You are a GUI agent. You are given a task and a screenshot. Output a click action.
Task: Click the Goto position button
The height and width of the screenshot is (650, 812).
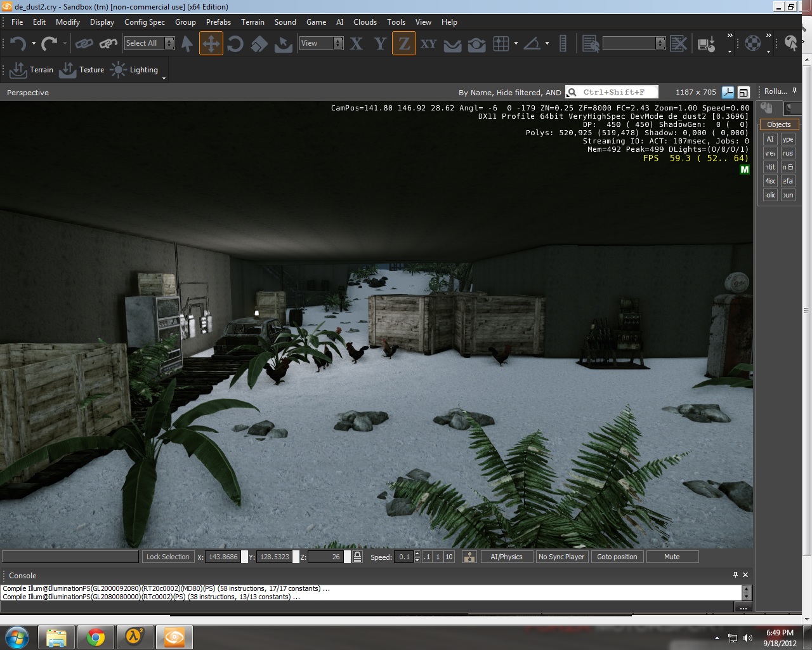[x=617, y=557]
